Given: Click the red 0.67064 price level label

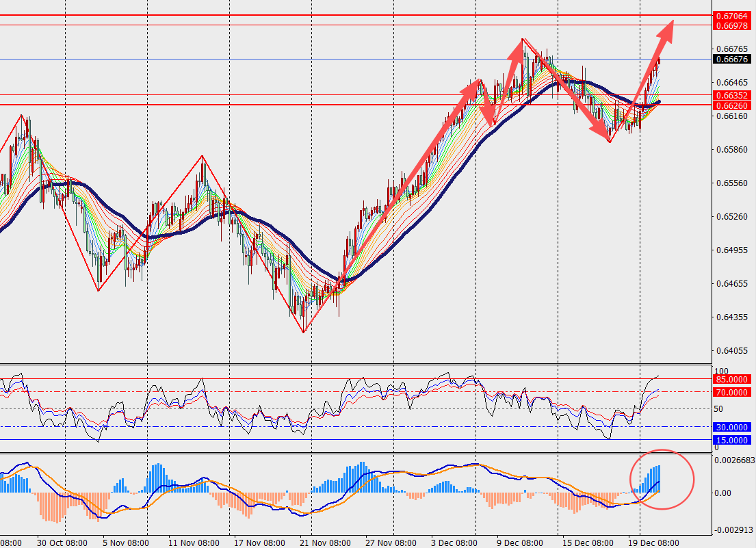Looking at the screenshot, I should 733,15.
